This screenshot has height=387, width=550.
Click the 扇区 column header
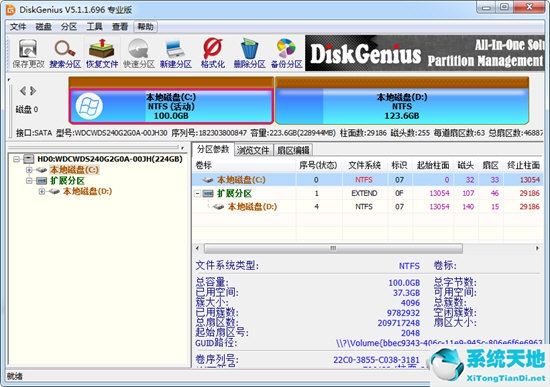(x=490, y=165)
